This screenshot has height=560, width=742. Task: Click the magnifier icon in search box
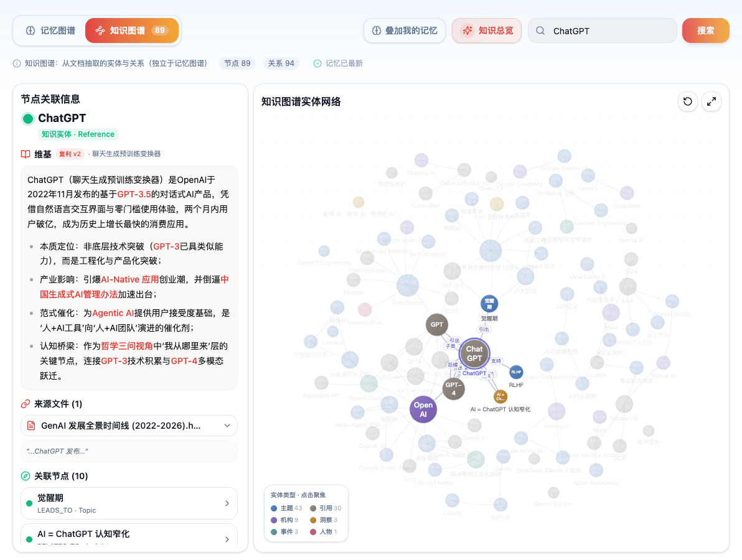(540, 30)
